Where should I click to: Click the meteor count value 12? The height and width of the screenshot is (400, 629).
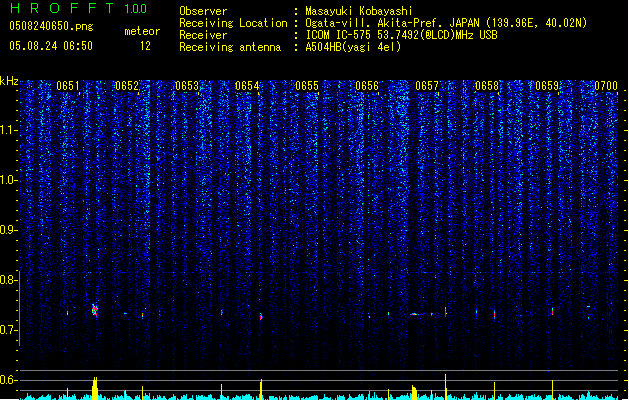145,46
